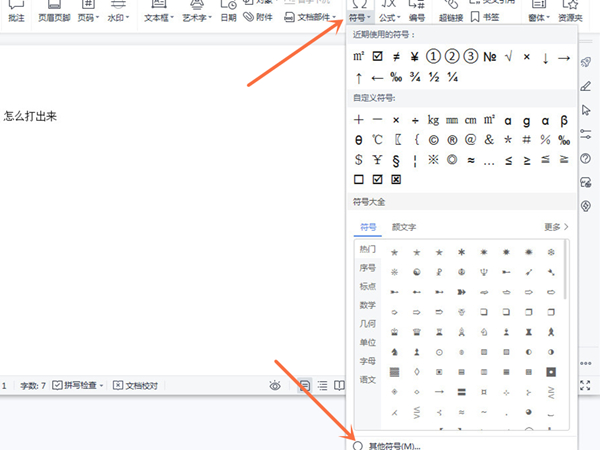
Task: Insert the degree Celsius ℃ symbol
Action: point(377,139)
